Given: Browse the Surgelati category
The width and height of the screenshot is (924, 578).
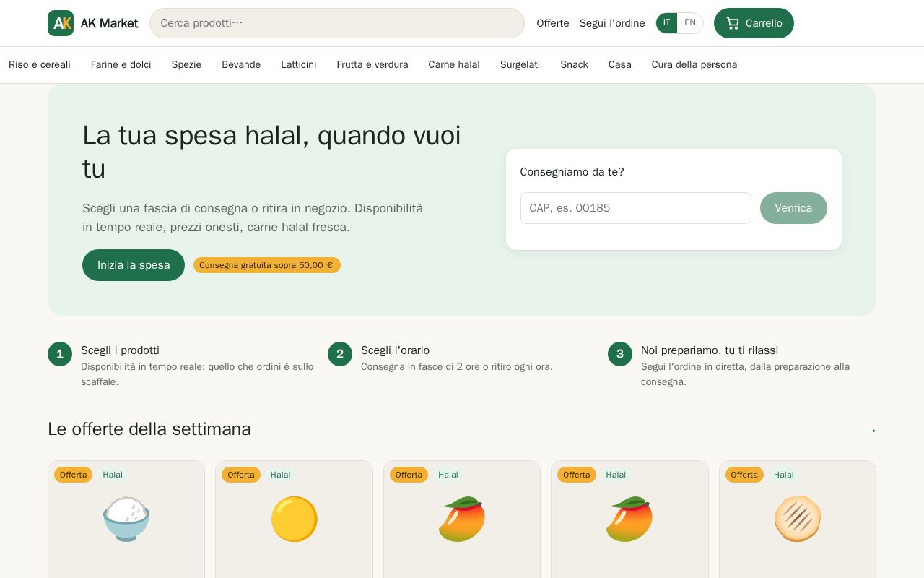Looking at the screenshot, I should click(x=520, y=65).
